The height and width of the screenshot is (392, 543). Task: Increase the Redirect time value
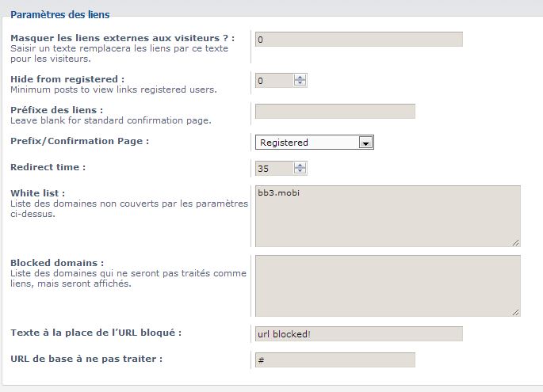point(300,165)
